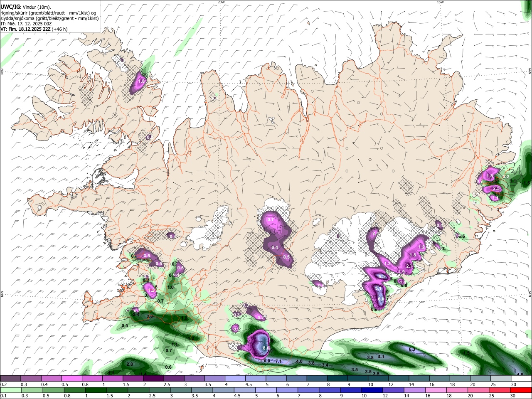
Task: Pick the dark teal 9 swatch in upper legend row
Action: tap(358, 378)
